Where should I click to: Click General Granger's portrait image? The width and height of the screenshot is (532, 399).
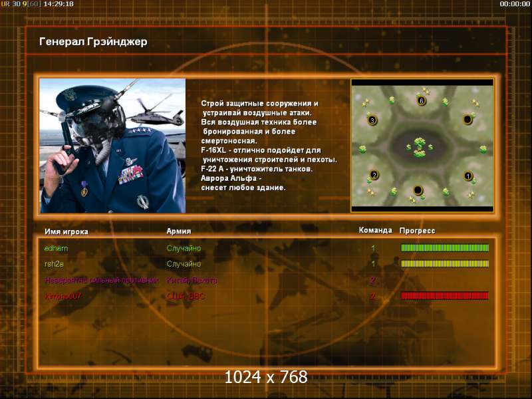[x=112, y=146]
